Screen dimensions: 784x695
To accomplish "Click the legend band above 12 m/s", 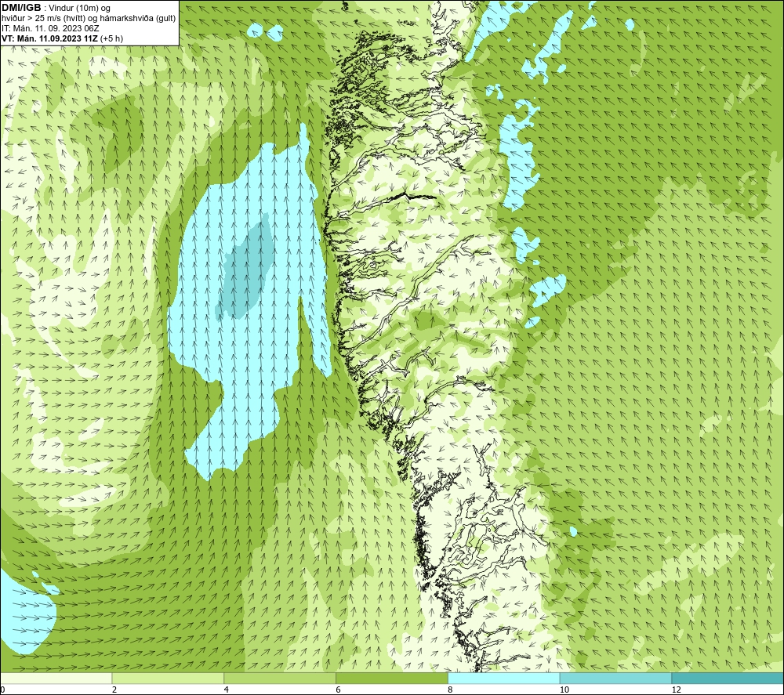I will (728, 679).
